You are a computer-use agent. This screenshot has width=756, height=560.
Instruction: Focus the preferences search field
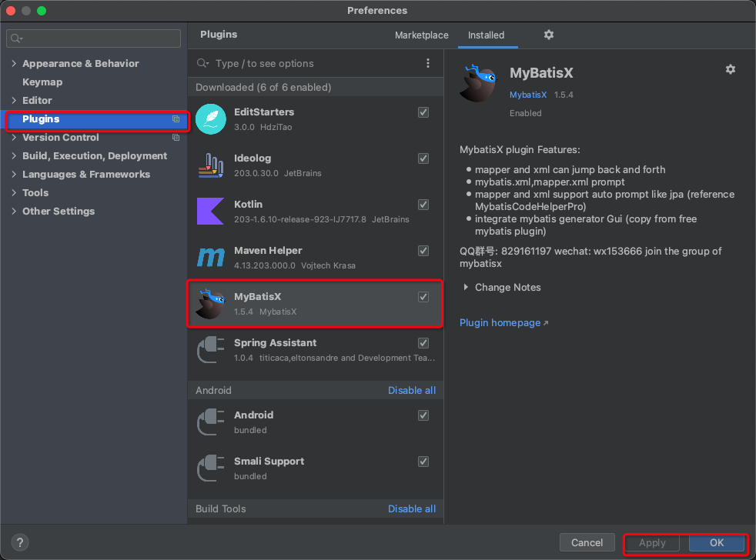93,38
